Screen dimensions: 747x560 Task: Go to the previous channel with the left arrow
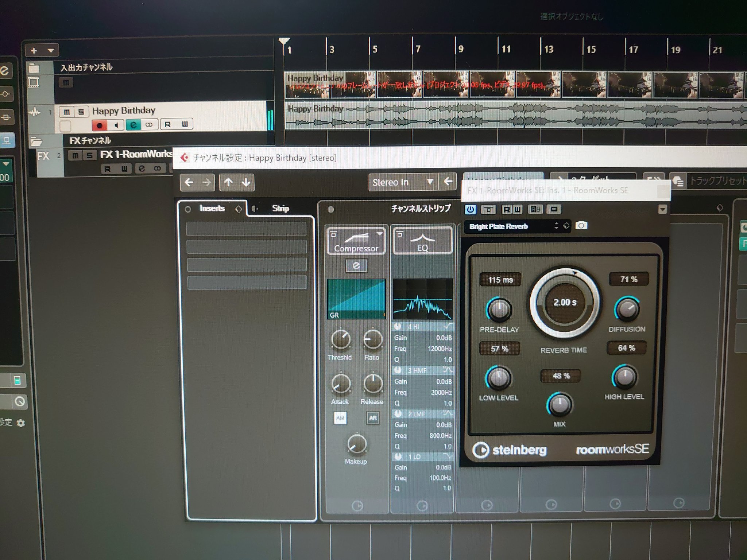(x=189, y=182)
